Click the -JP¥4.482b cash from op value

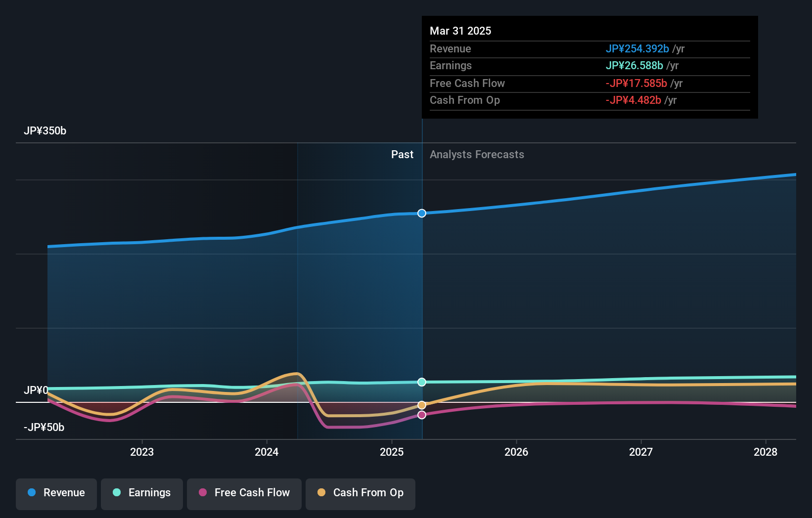click(633, 100)
